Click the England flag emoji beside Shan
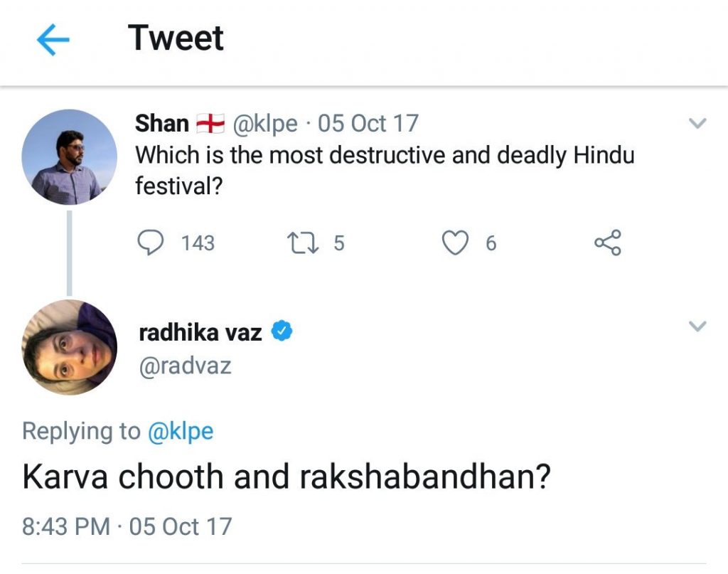Viewport: 728px width, 574px height. tap(210, 124)
